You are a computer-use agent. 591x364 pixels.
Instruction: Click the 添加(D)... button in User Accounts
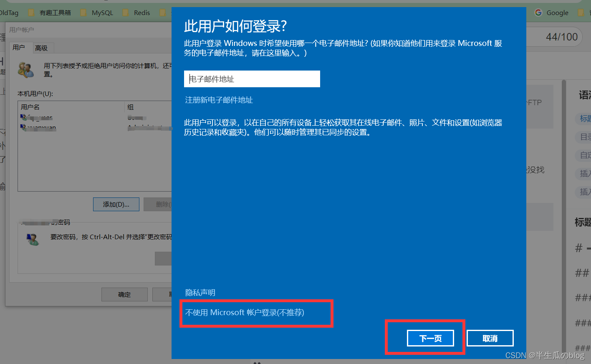click(116, 205)
